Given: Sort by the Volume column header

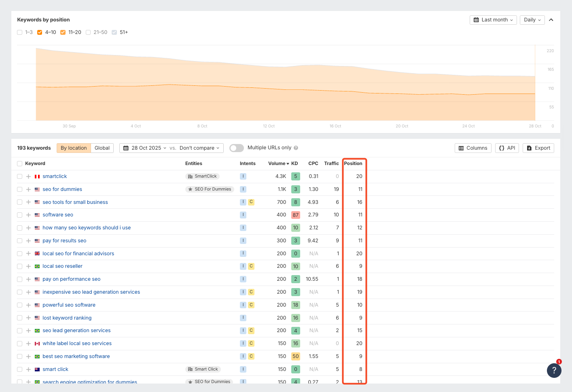Looking at the screenshot, I should (278, 163).
